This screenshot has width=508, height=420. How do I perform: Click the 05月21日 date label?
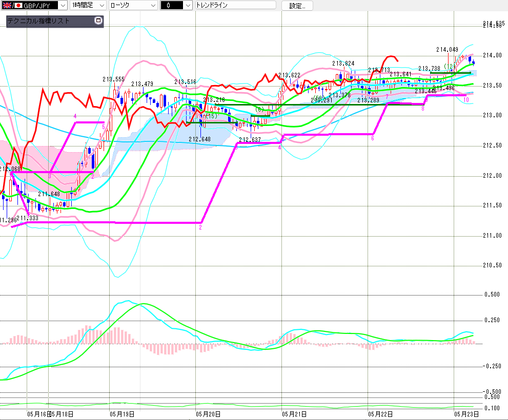click(294, 414)
